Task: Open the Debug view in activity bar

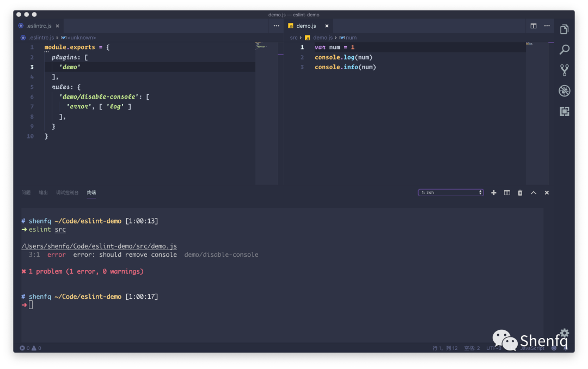Action: (564, 90)
